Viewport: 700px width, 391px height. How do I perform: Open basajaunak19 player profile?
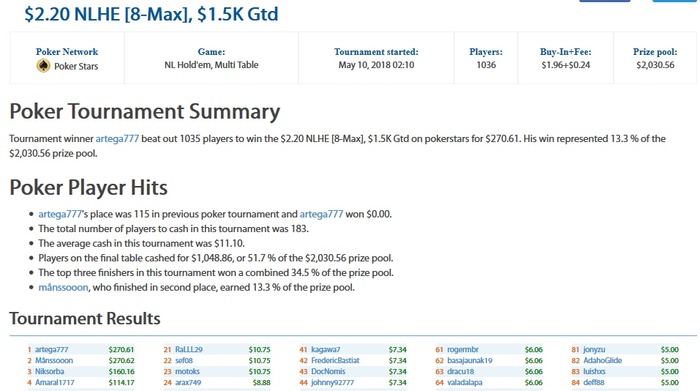[469, 361]
